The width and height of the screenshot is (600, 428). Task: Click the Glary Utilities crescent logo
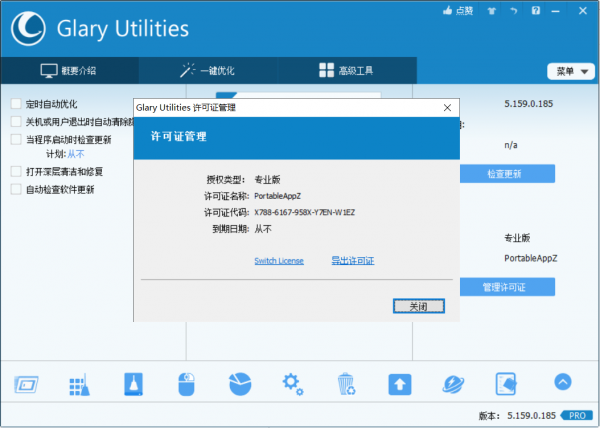click(x=28, y=29)
